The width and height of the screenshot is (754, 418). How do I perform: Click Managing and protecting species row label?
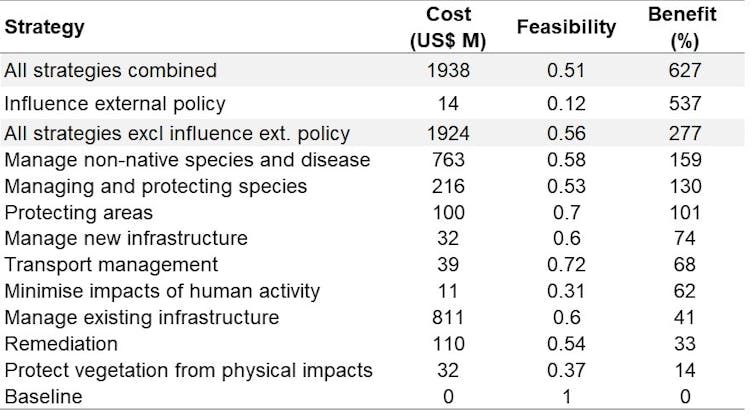pos(155,186)
